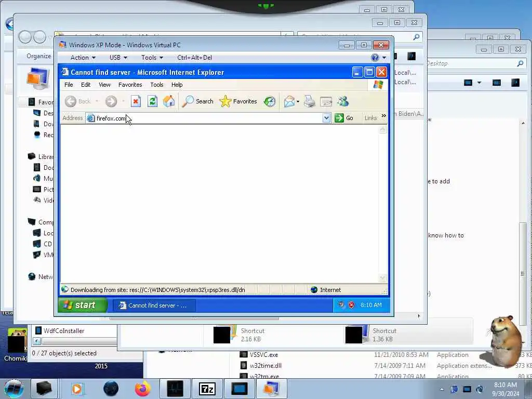Open the Favorites star toolbar button
This screenshot has width=532, height=399.
point(238,101)
